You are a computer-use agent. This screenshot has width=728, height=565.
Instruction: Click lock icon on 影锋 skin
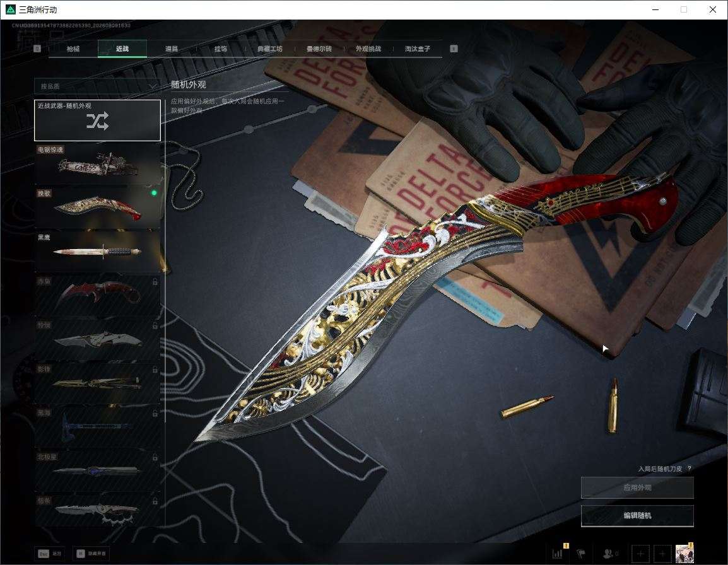click(x=155, y=370)
